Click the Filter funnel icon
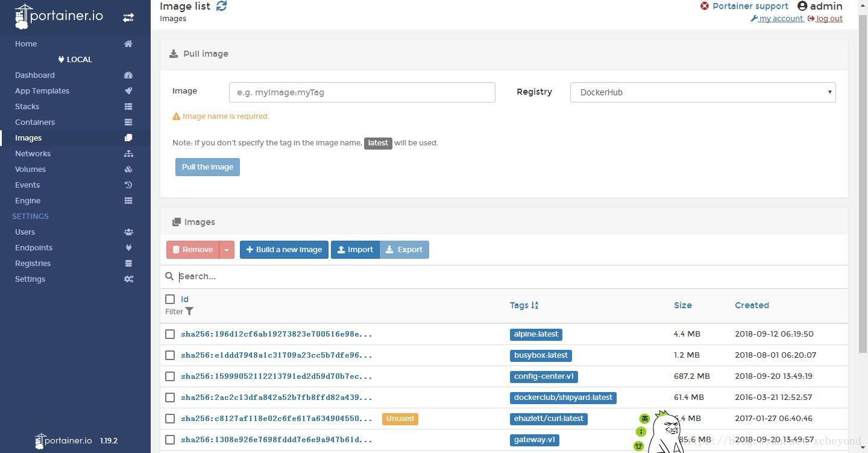This screenshot has width=868, height=453. (x=189, y=312)
